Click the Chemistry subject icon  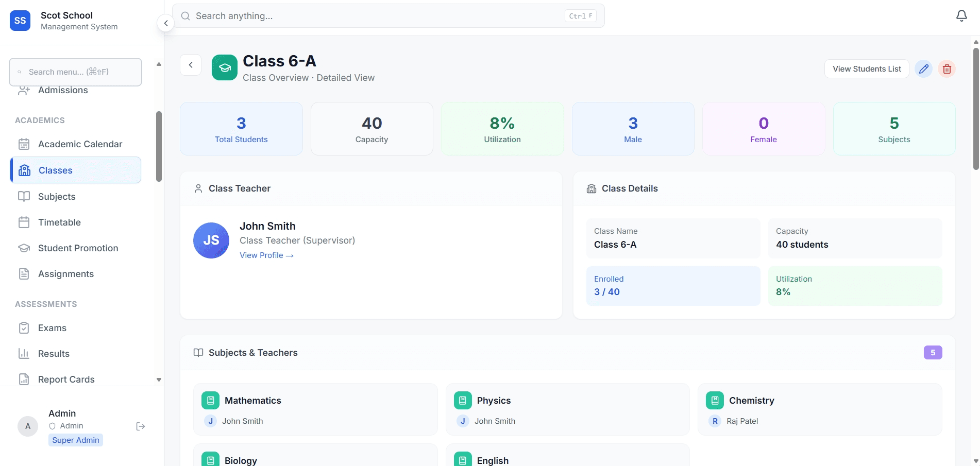(x=715, y=401)
